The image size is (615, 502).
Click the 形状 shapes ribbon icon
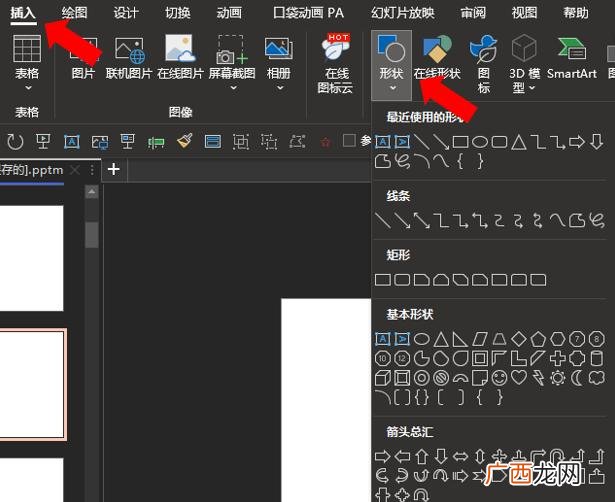[391, 49]
